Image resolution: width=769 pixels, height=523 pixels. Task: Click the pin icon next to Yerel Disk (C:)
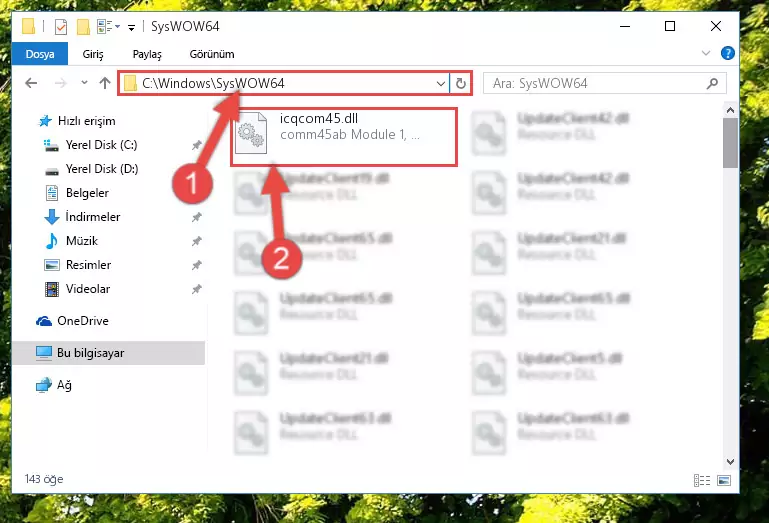pyautogui.click(x=197, y=145)
